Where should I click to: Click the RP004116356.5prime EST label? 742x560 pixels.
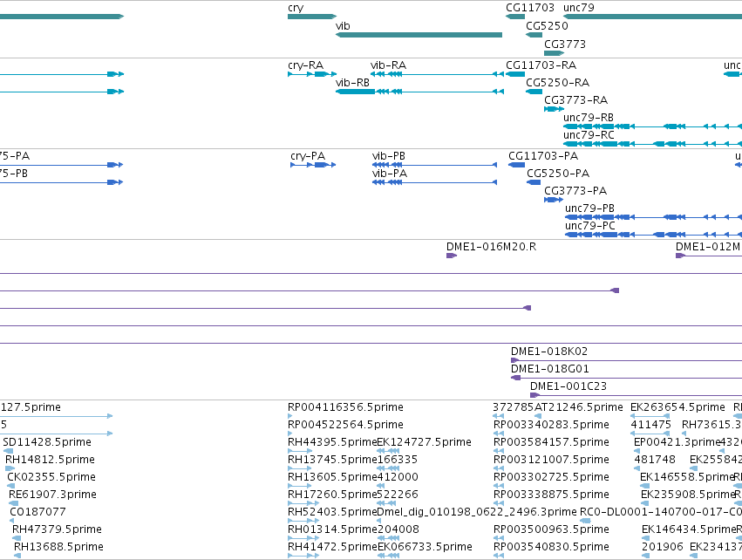tap(345, 407)
